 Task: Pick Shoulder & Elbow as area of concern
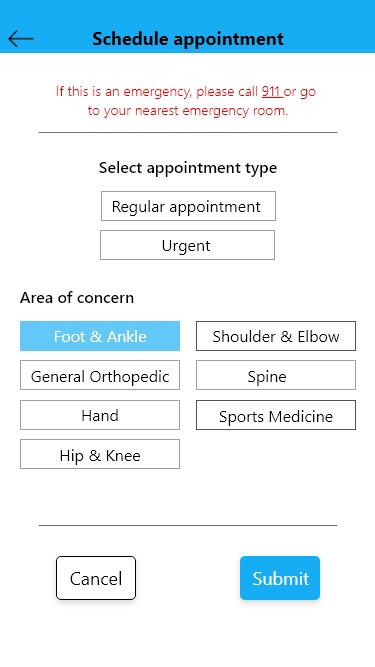tap(276, 336)
